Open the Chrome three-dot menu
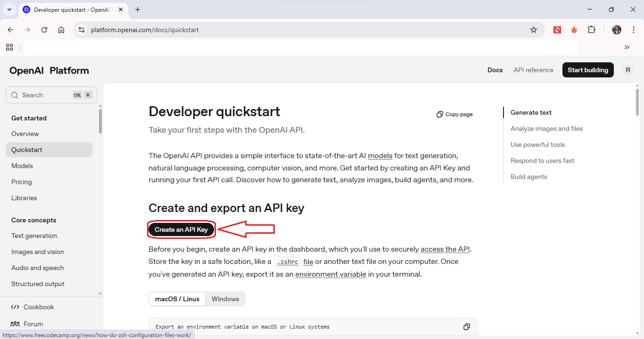This screenshot has width=644, height=339. [x=634, y=30]
